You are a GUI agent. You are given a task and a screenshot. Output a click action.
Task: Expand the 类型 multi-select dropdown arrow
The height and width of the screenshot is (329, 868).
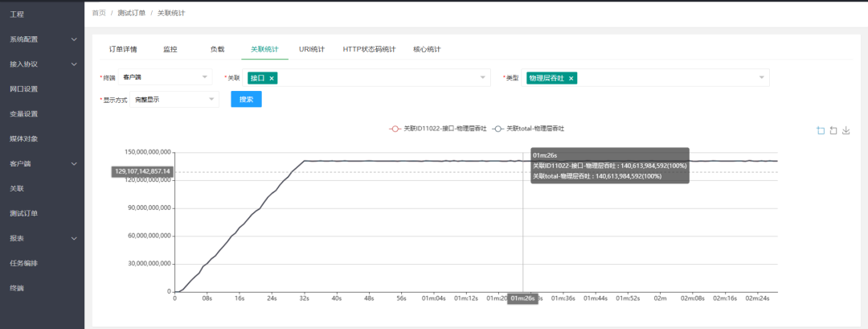tap(761, 78)
